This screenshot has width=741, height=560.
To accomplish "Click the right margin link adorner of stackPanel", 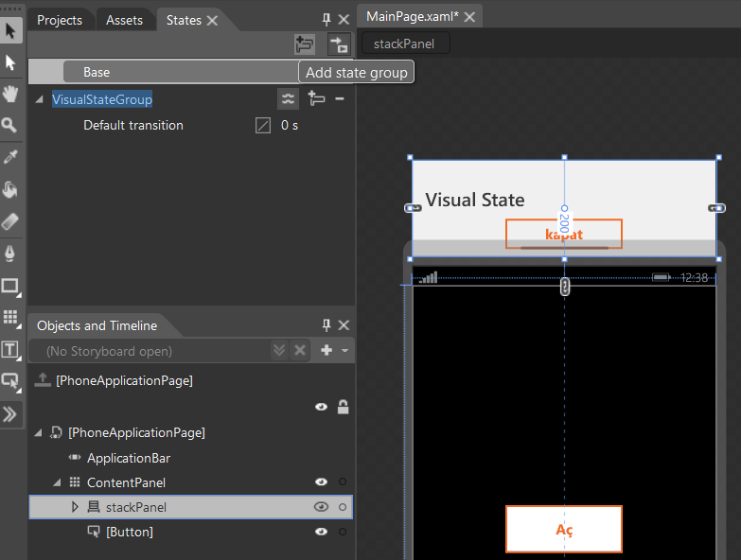I will coord(717,208).
